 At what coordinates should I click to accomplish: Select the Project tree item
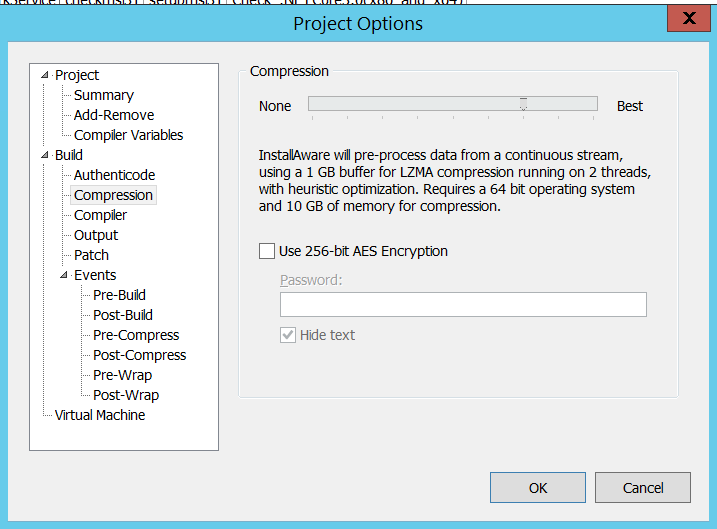click(77, 75)
